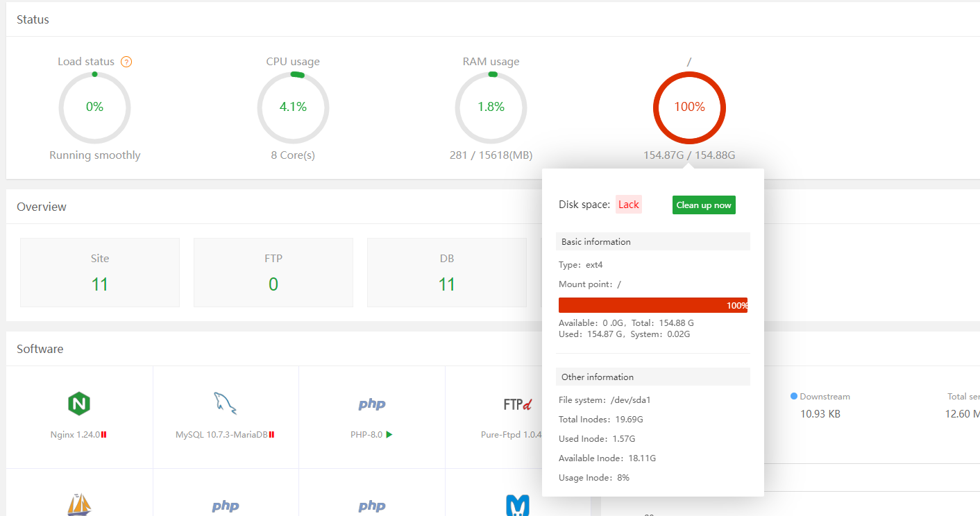Click the Load status help question mark
980x516 pixels.
coord(126,62)
